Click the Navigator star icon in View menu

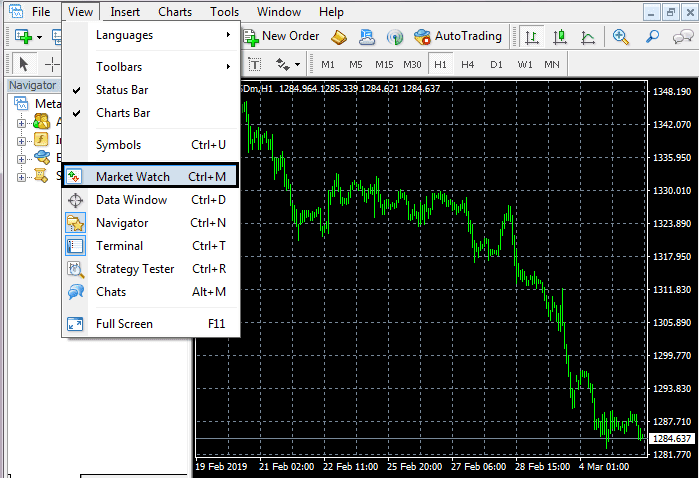76,223
